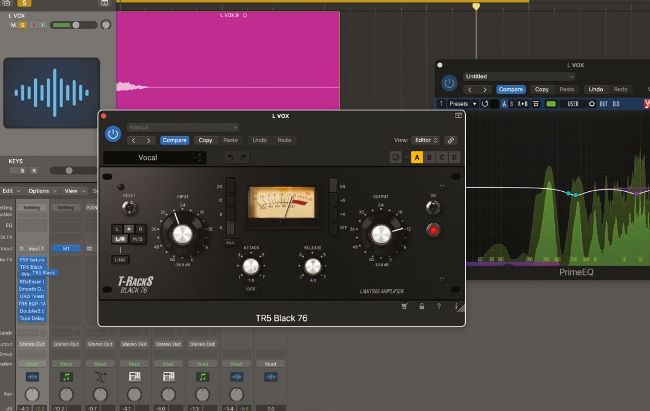Open help question mark in Black 76

439,306
